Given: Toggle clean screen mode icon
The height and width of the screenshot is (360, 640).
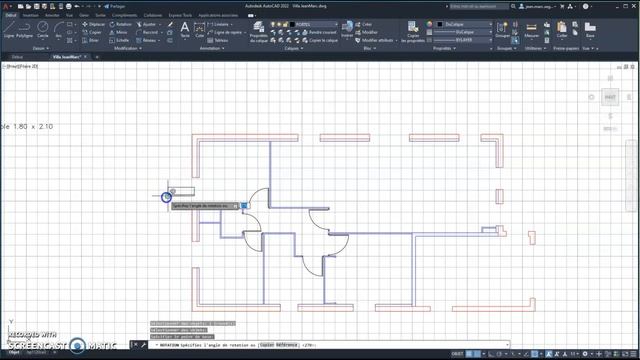Looking at the screenshot, I should [x=625, y=354].
